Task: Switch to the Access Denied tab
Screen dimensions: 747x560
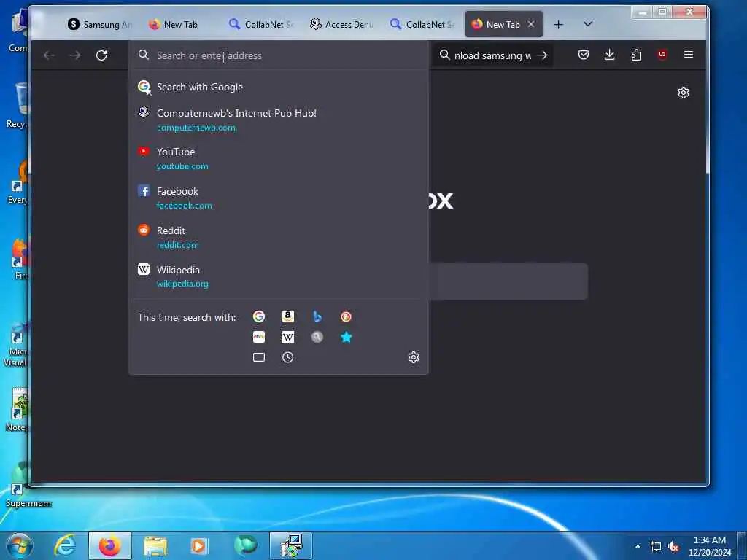Action: coord(341,24)
